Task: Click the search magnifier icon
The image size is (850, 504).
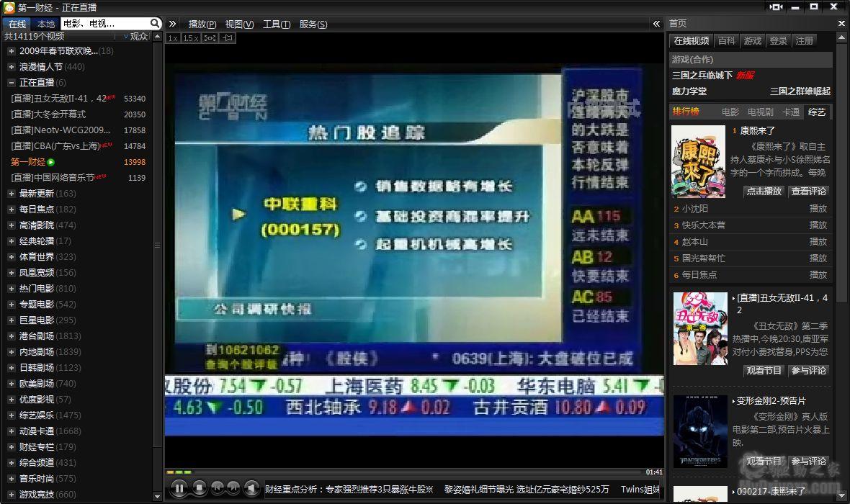Action: (153, 23)
